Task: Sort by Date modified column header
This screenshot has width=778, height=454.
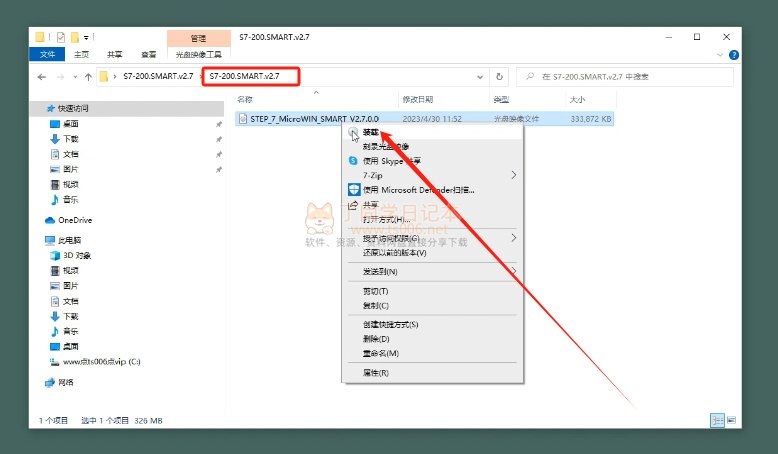Action: pyautogui.click(x=418, y=100)
